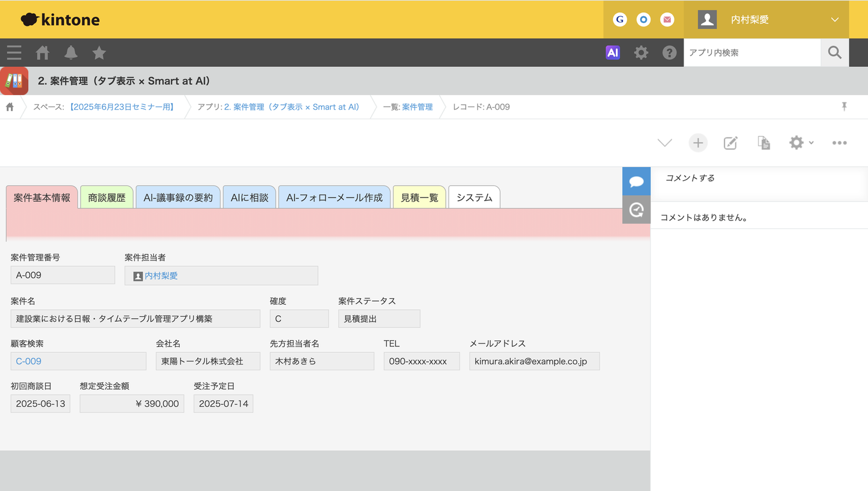868x491 pixels.
Task: Click the purple AI icon in header
Action: point(612,52)
